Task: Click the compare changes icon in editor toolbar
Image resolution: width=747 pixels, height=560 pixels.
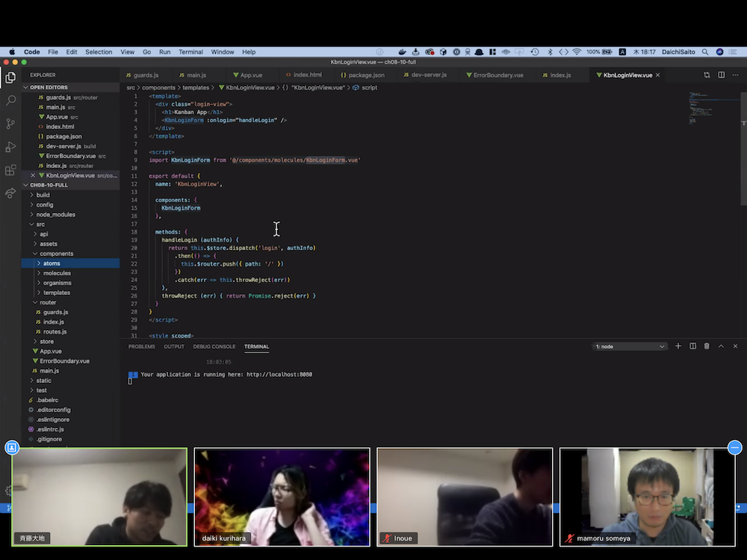Action: (x=707, y=75)
